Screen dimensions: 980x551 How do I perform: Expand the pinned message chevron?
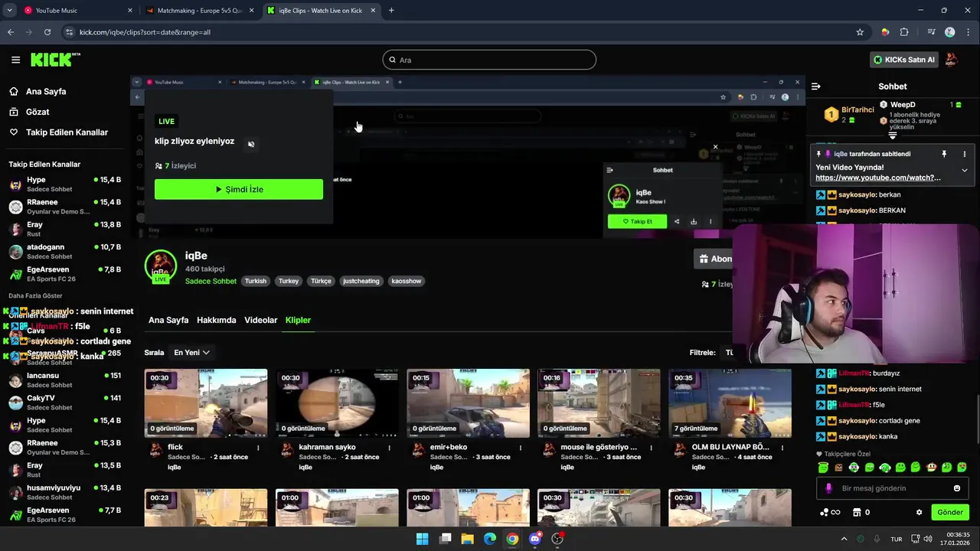point(965,170)
